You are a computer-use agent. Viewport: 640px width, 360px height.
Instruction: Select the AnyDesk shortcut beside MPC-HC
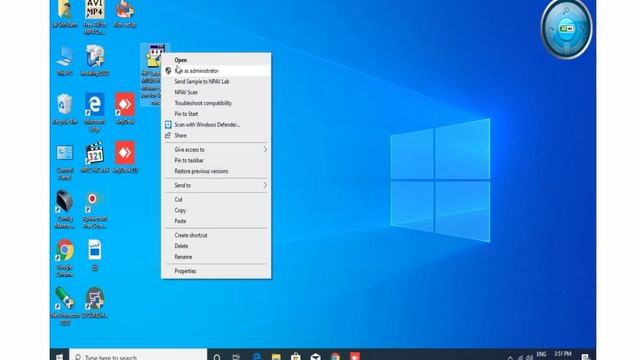pyautogui.click(x=125, y=157)
